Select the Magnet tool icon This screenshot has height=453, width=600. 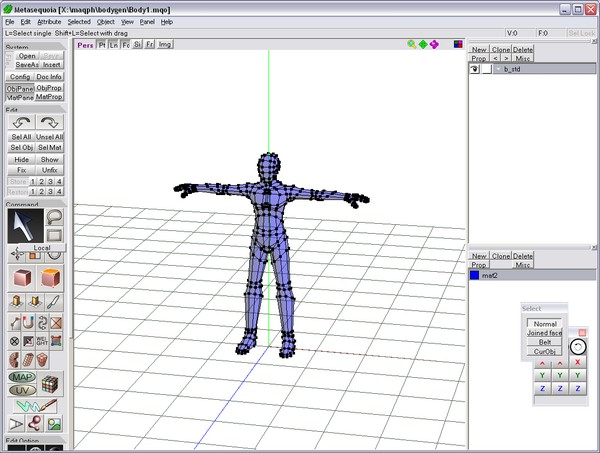click(27, 322)
